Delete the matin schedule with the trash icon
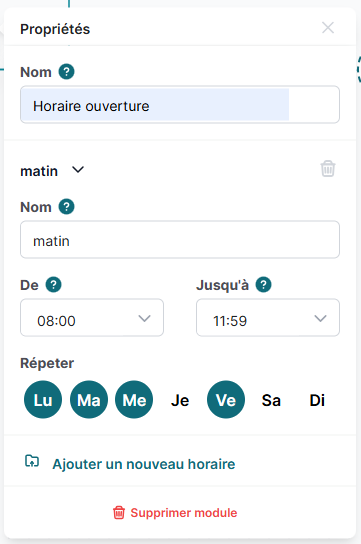The image size is (361, 544). (x=328, y=169)
